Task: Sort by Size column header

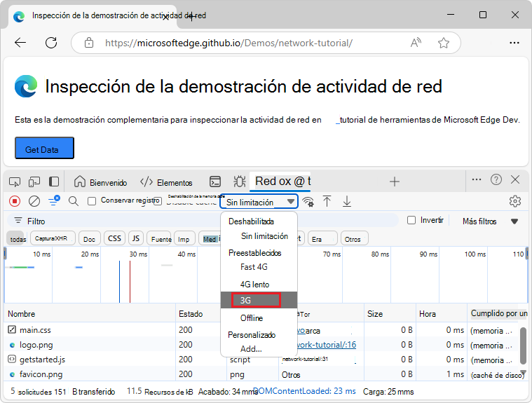Action: (x=390, y=314)
